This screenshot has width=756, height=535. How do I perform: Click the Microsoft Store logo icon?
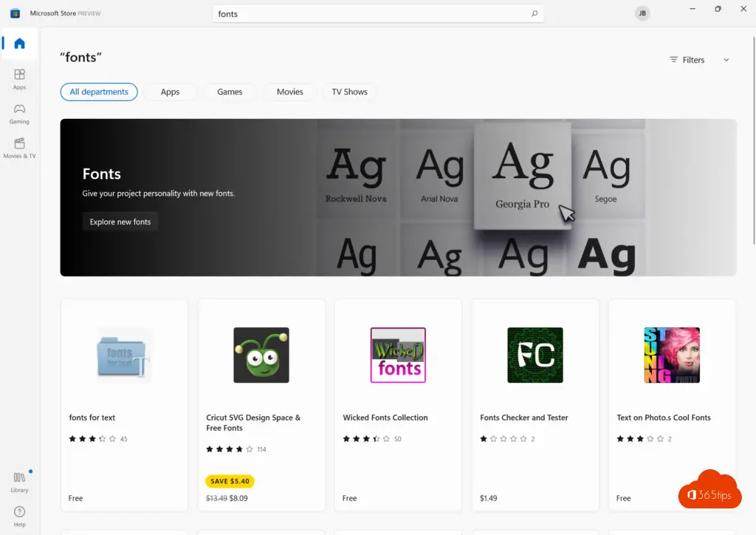pyautogui.click(x=15, y=13)
